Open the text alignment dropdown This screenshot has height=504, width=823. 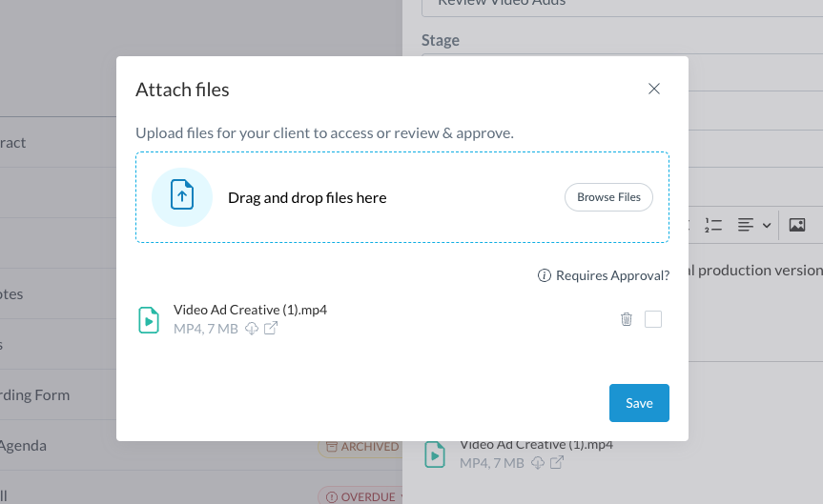click(753, 225)
